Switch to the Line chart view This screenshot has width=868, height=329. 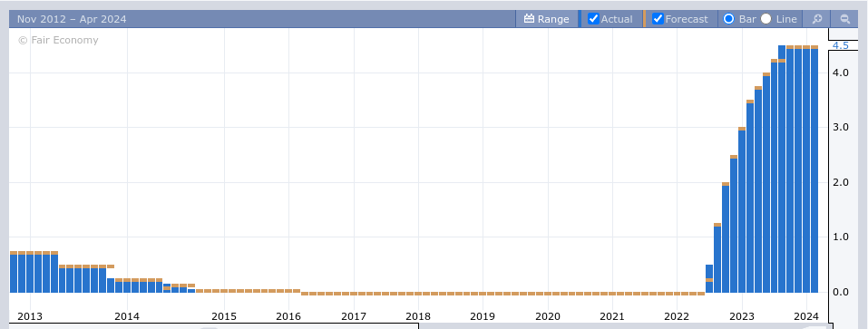point(766,19)
